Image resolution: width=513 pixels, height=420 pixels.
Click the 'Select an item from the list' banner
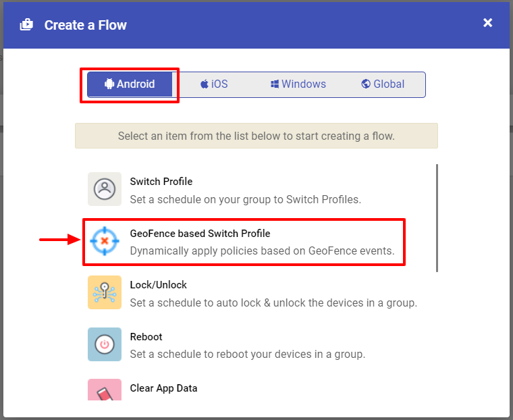click(256, 136)
